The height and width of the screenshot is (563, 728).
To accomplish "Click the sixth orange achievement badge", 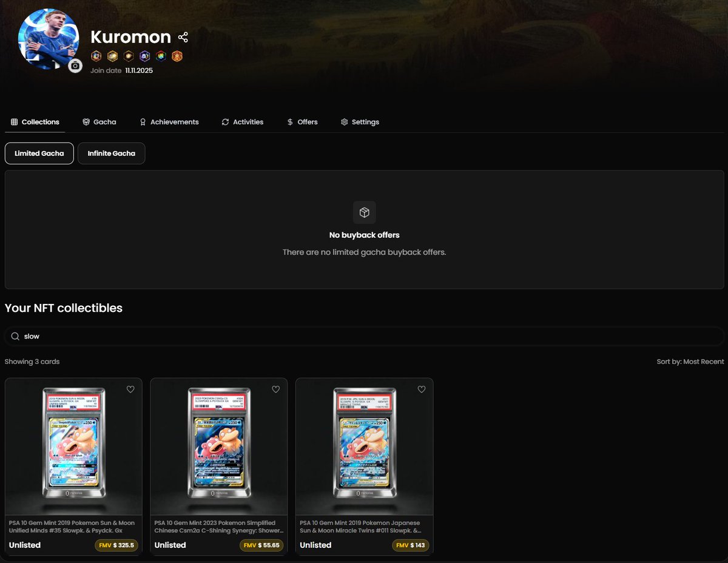I will click(177, 56).
